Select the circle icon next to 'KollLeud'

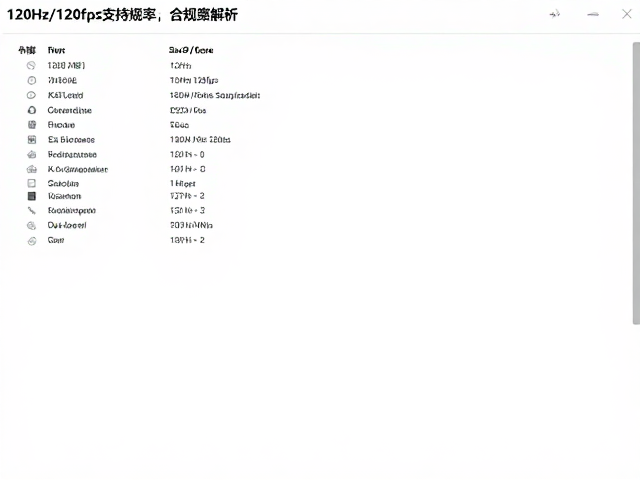click(x=31, y=95)
